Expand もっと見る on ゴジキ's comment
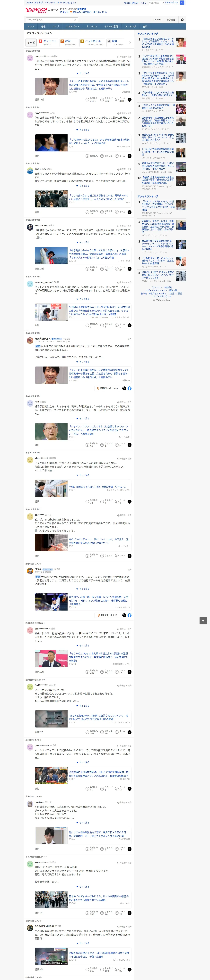This screenshot has height=980, width=210. (83, 589)
